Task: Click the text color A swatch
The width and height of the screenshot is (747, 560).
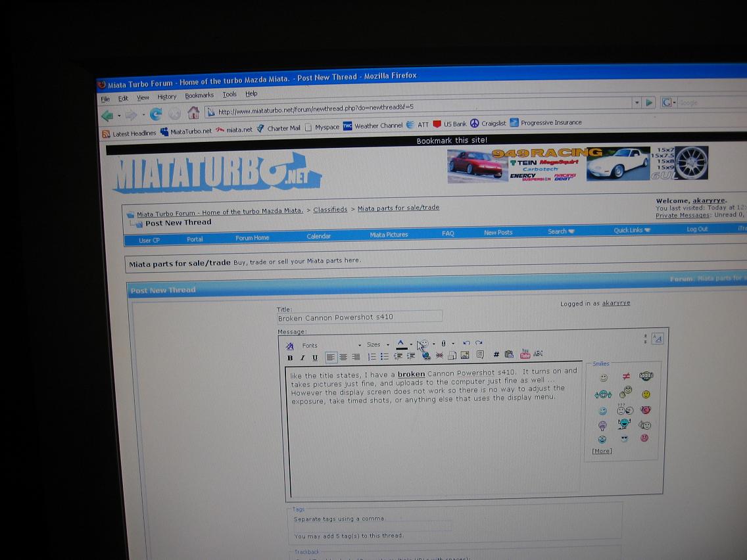Action: 401,344
